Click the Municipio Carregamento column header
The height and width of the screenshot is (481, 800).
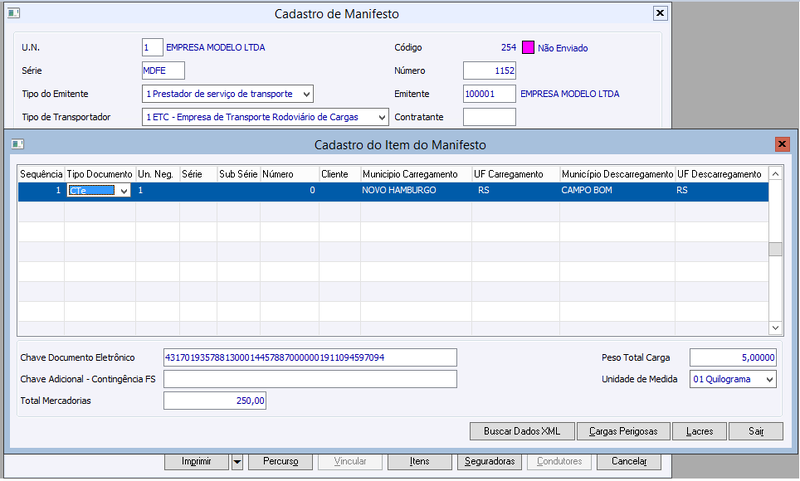(416, 174)
